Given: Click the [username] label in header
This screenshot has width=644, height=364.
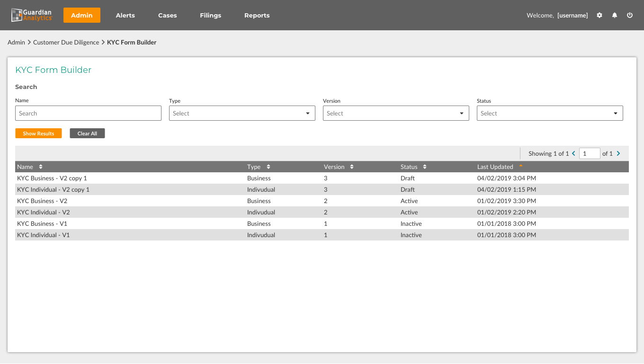Looking at the screenshot, I should click(x=572, y=15).
